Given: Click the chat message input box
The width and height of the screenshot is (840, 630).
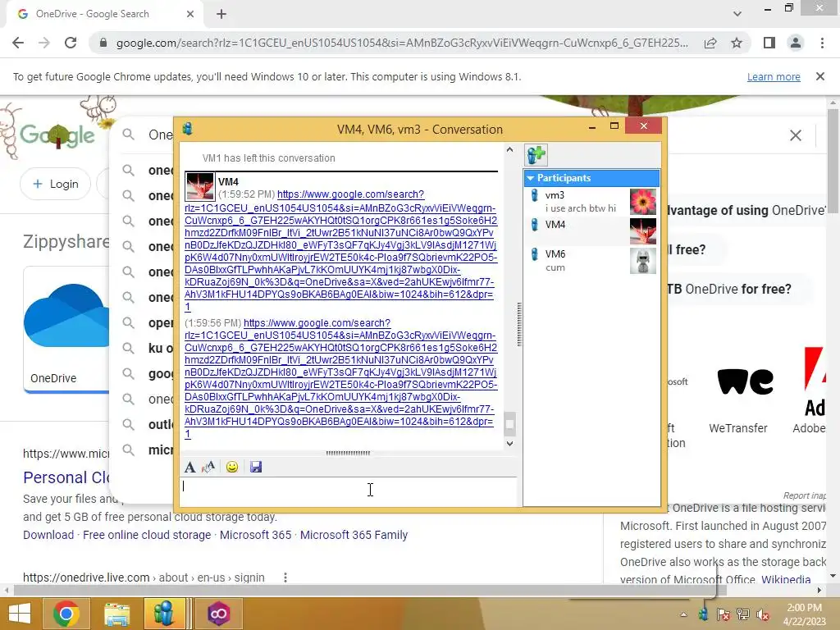Looking at the screenshot, I should 348,491.
